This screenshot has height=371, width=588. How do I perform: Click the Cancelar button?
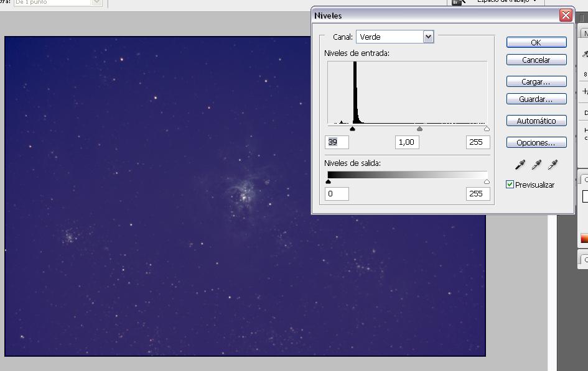[x=536, y=60]
